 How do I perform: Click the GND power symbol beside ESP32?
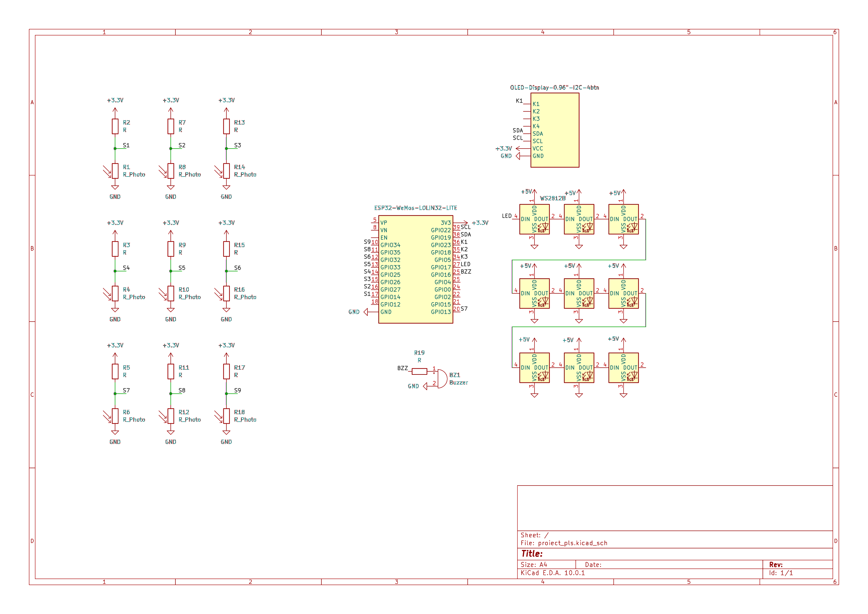pos(366,312)
